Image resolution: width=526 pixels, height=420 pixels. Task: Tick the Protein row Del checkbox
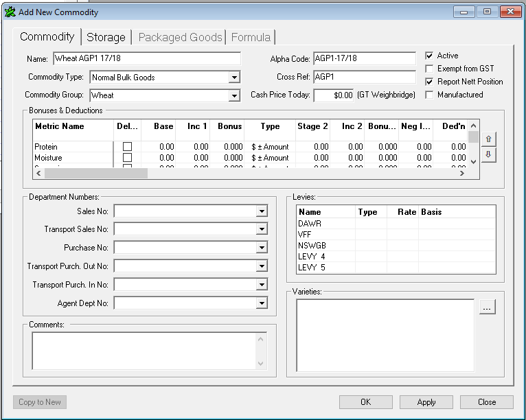click(x=127, y=147)
